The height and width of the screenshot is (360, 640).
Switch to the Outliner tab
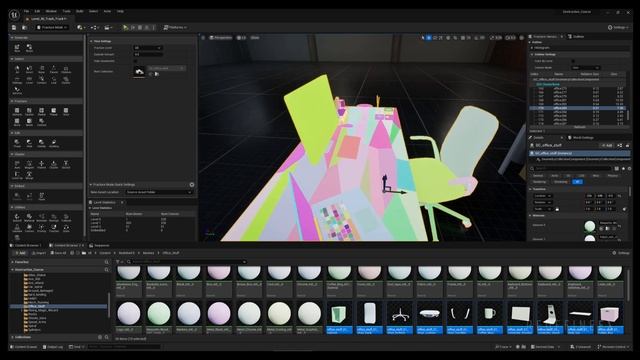576,37
